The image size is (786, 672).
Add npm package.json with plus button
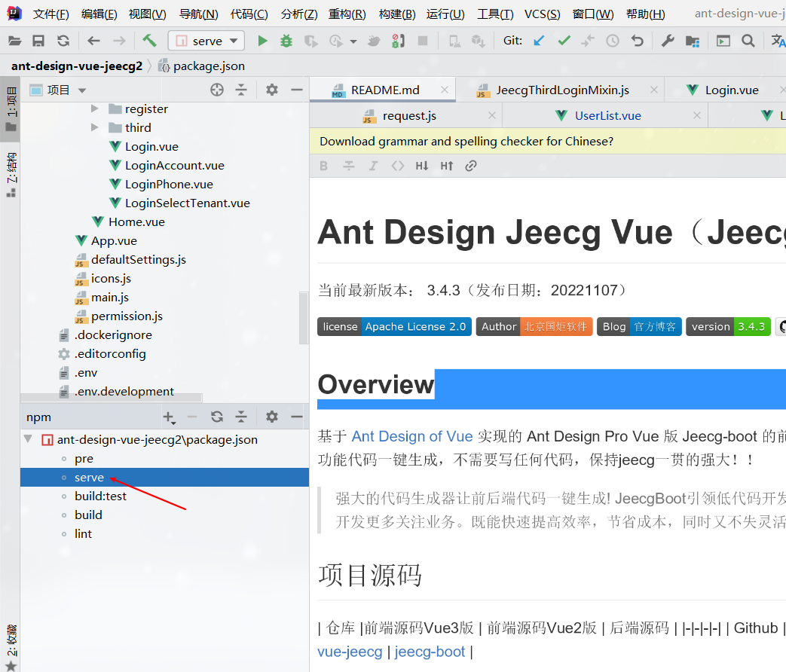(169, 417)
